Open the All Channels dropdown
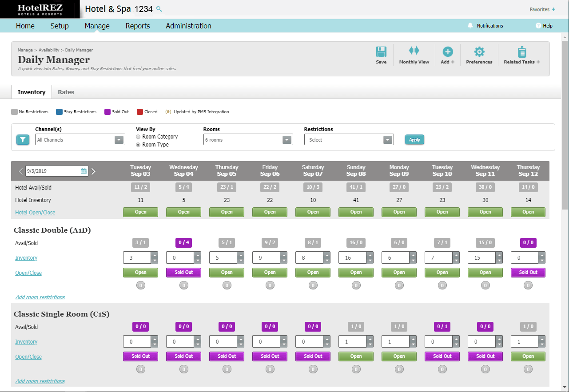 point(119,139)
